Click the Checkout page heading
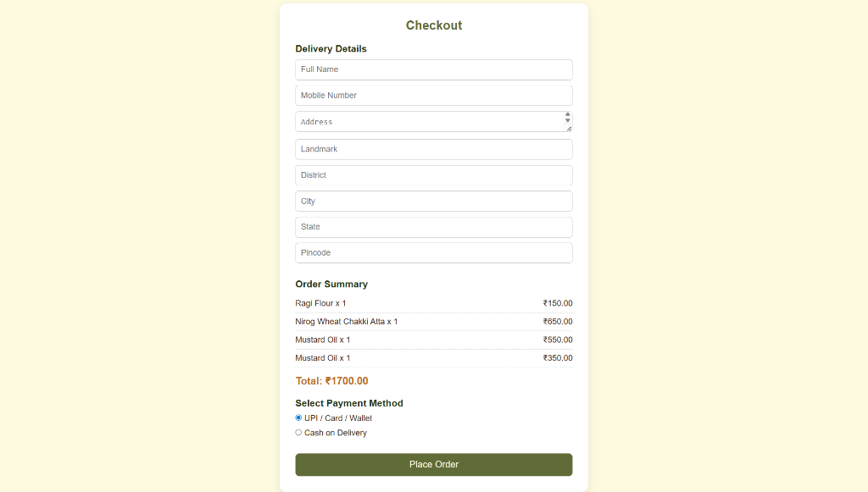868x492 pixels. [x=434, y=25]
